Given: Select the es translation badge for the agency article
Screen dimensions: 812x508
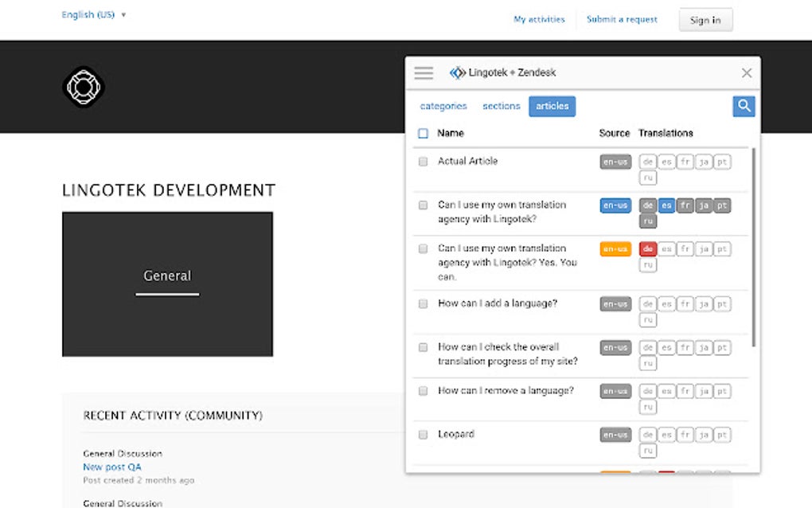Looking at the screenshot, I should [666, 205].
